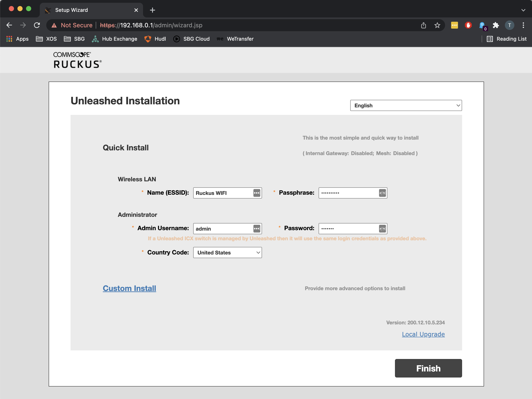Click the browser back arrow

(9, 25)
